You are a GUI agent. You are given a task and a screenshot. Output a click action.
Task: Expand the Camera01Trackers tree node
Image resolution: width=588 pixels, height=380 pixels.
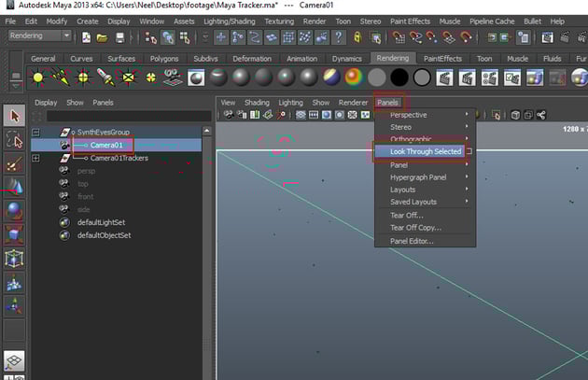click(35, 158)
